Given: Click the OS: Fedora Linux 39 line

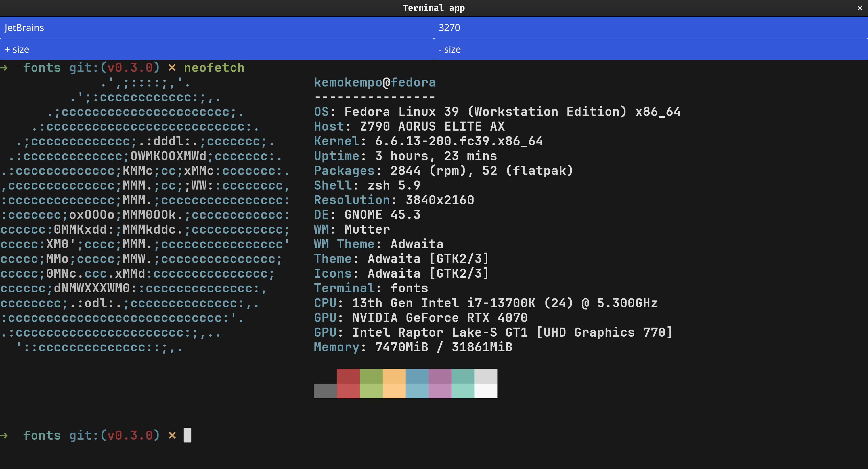Looking at the screenshot, I should (497, 112).
